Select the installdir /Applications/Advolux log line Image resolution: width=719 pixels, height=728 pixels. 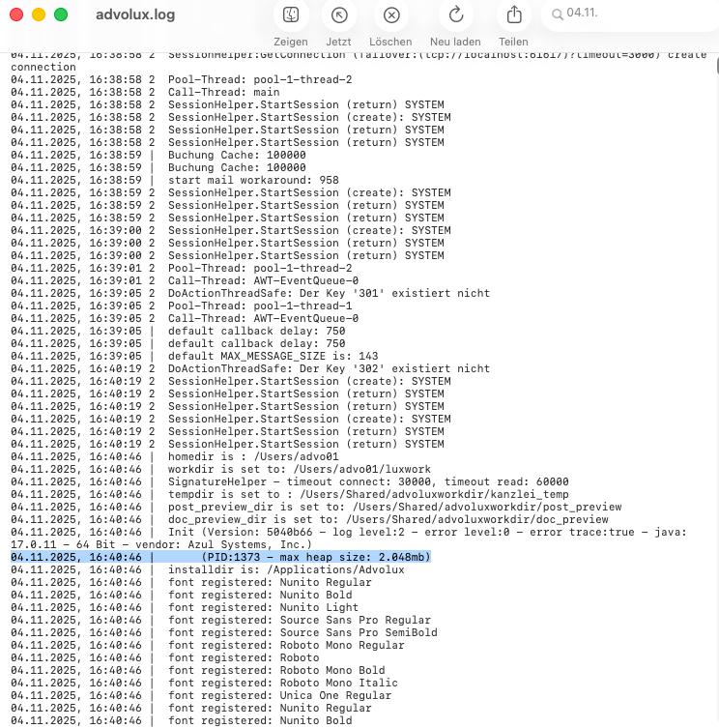[285, 569]
